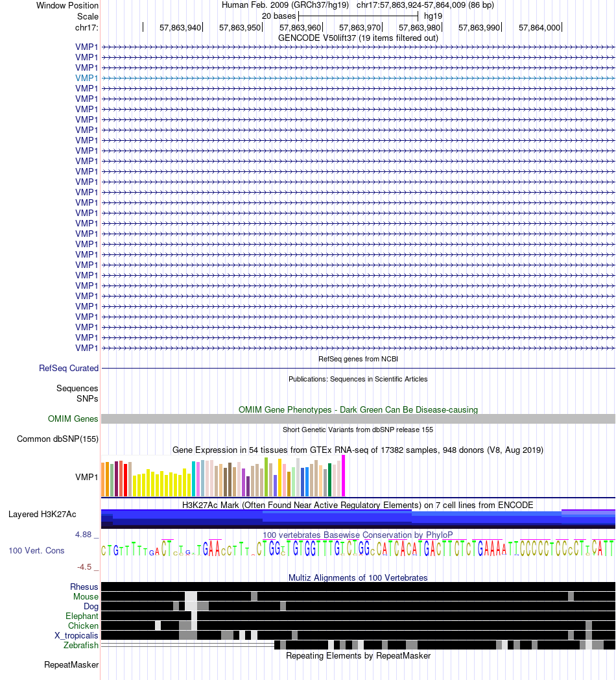Click the Common dbSNP(155) track label

tap(58, 439)
